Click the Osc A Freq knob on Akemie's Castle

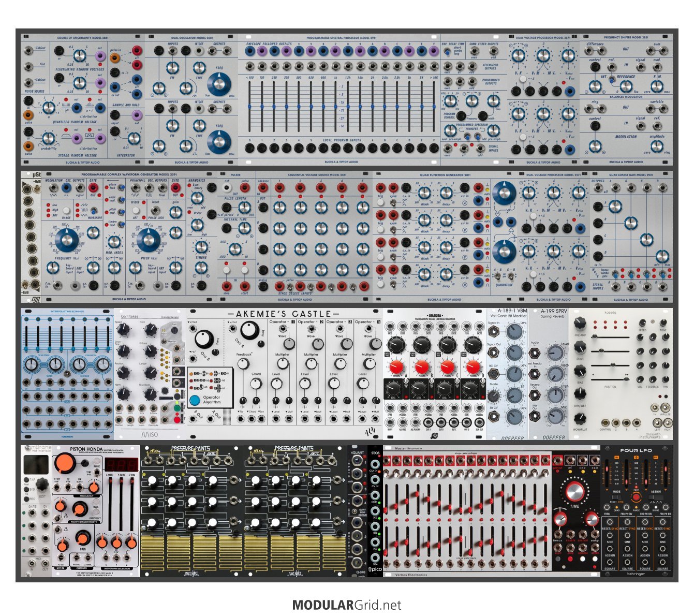click(250, 330)
